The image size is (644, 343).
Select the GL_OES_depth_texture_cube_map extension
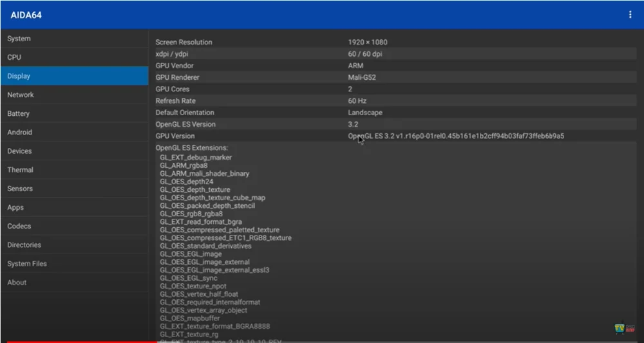pyautogui.click(x=213, y=198)
